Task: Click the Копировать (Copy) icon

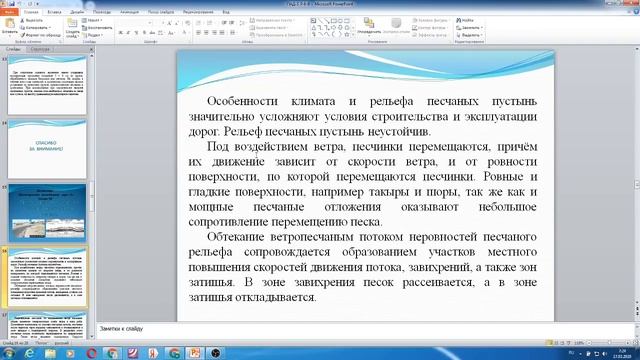Action: tap(22, 28)
